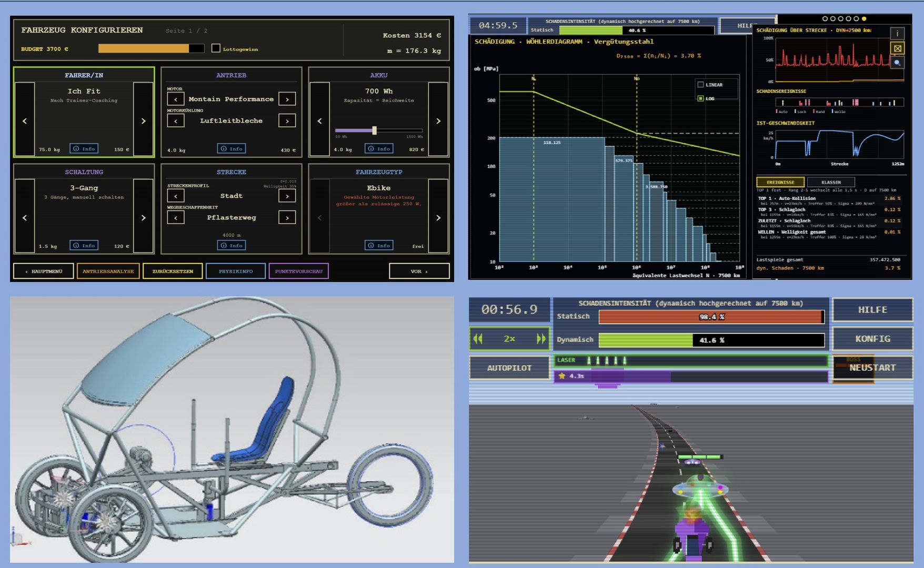924x568 pixels.
Task: Click the yellow crossed-box icon
Action: [897, 48]
